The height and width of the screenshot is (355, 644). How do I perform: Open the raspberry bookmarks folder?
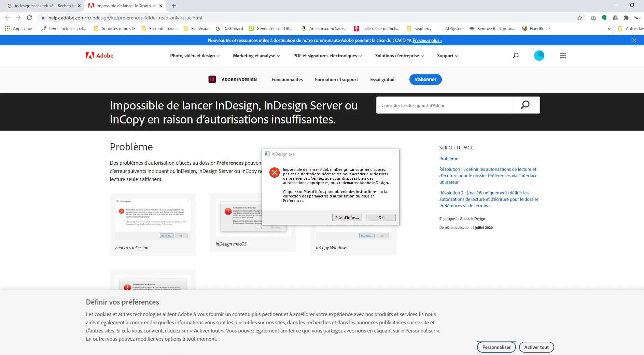(419, 29)
